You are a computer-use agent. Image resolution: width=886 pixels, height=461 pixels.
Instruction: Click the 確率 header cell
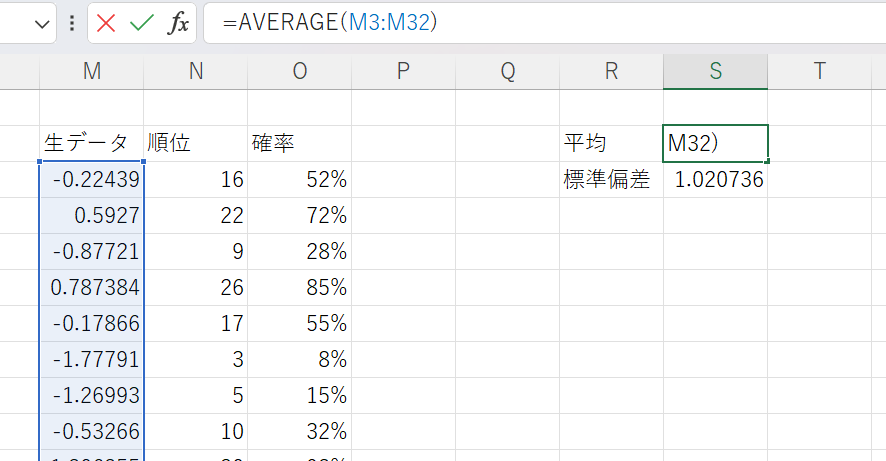pyautogui.click(x=299, y=144)
